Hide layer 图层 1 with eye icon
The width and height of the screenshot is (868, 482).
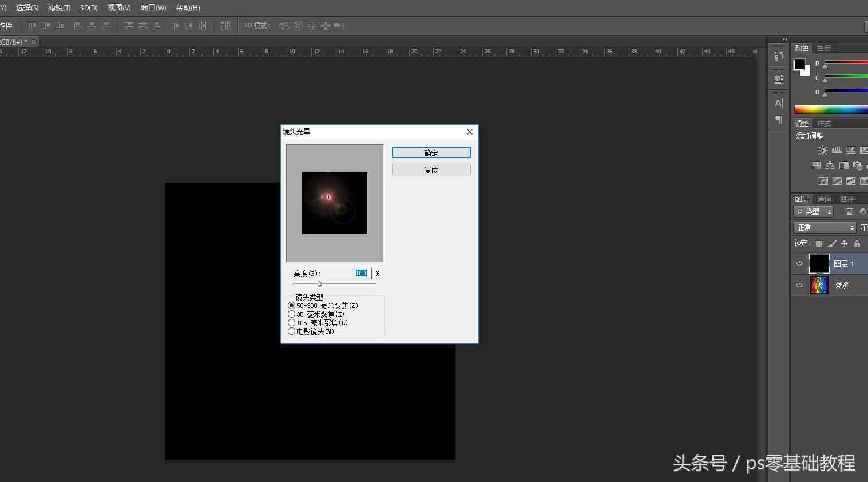click(799, 264)
